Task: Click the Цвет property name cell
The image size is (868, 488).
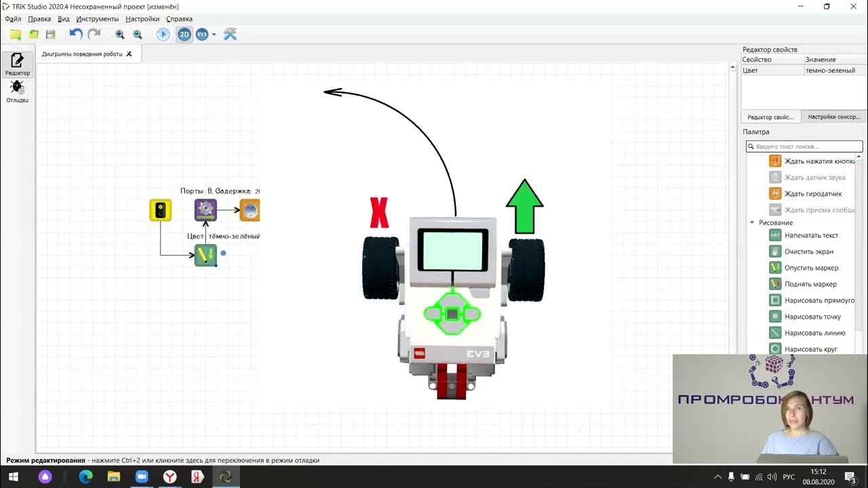Action: click(x=772, y=70)
